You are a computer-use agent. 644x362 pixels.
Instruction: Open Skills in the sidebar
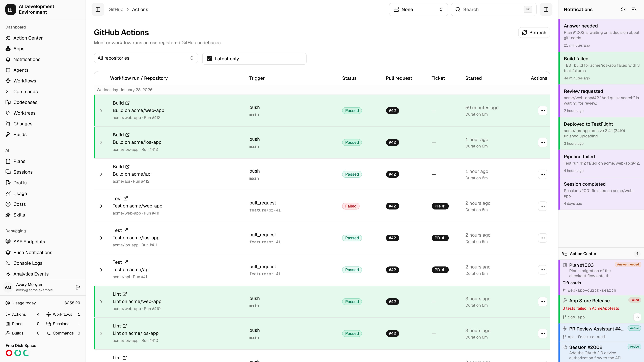[43, 215]
